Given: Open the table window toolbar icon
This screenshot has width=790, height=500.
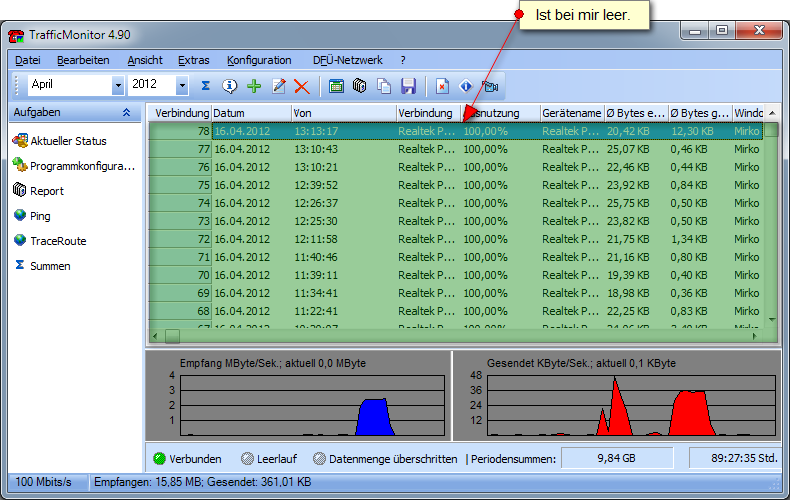Looking at the screenshot, I should [x=336, y=86].
